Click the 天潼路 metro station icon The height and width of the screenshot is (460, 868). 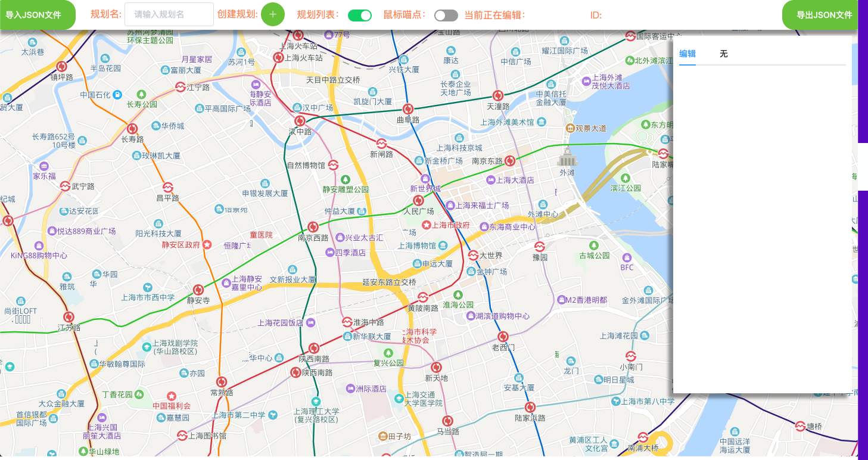point(499,96)
